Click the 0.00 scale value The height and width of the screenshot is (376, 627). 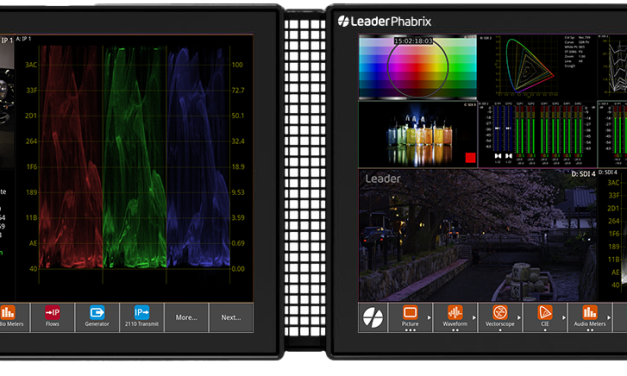pyautogui.click(x=238, y=269)
